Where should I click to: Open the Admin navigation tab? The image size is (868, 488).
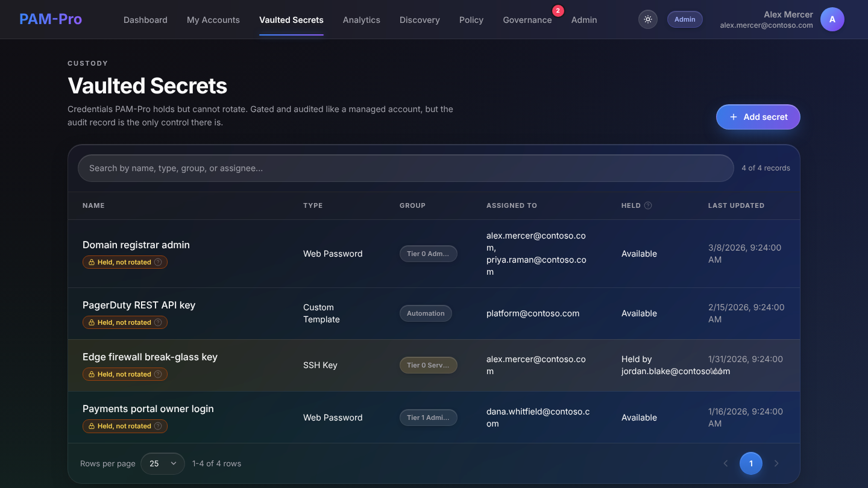pyautogui.click(x=584, y=20)
